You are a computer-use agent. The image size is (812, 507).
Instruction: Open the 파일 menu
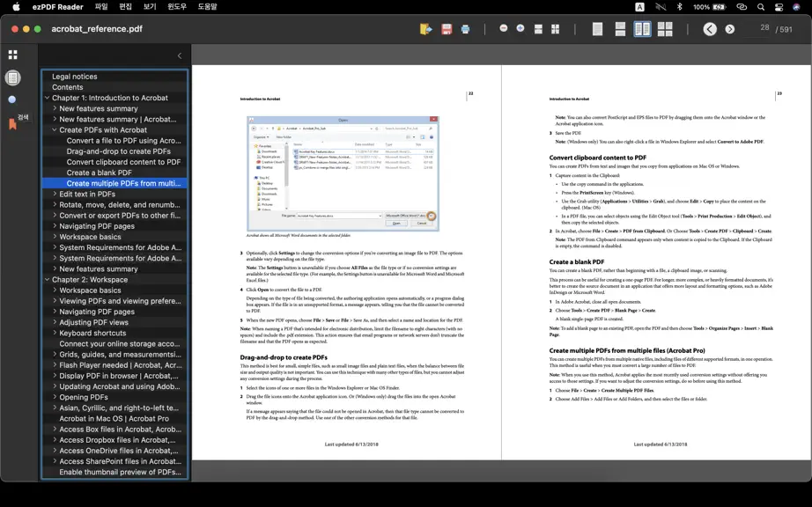tap(101, 7)
